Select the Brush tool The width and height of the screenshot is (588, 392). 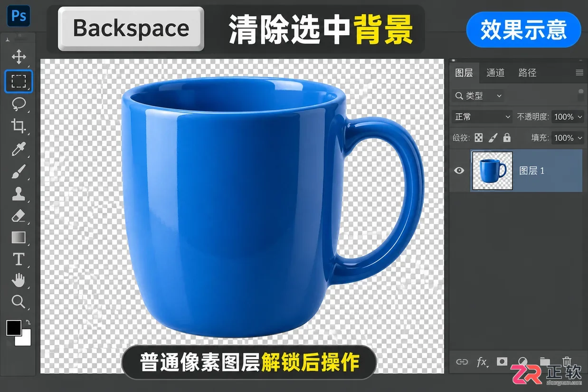pos(19,172)
